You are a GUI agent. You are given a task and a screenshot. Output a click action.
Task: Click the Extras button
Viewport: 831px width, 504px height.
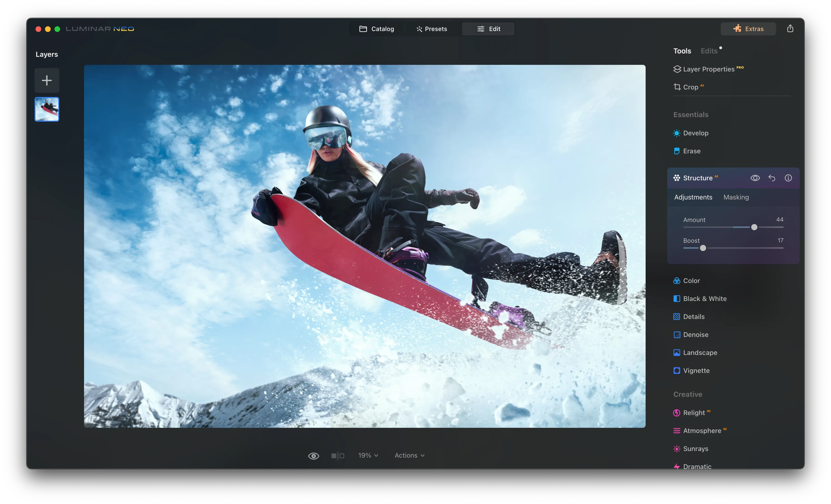(x=748, y=29)
